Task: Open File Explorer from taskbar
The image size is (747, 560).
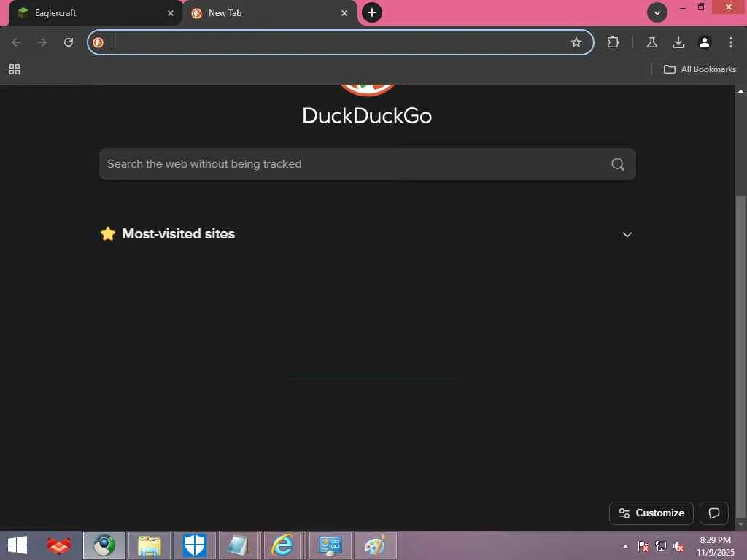Action: 150,545
